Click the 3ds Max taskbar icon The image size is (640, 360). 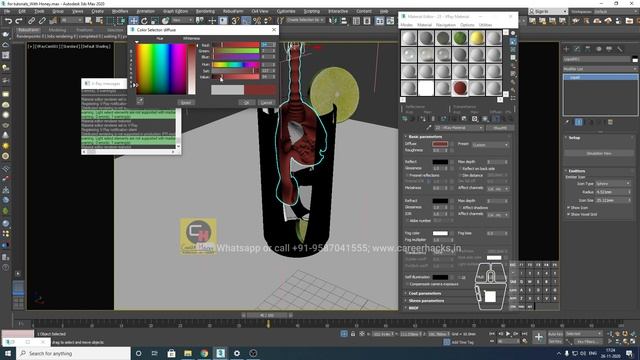[x=220, y=353]
